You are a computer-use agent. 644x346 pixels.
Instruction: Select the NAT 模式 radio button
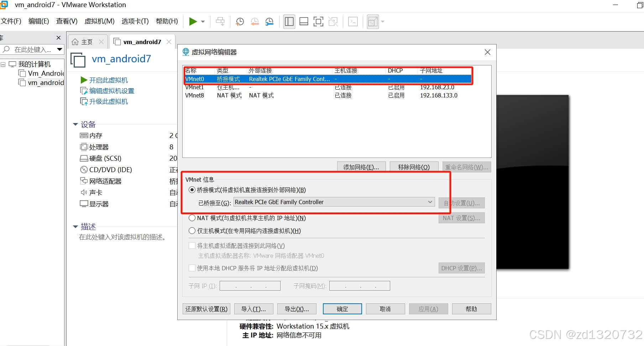pos(192,218)
